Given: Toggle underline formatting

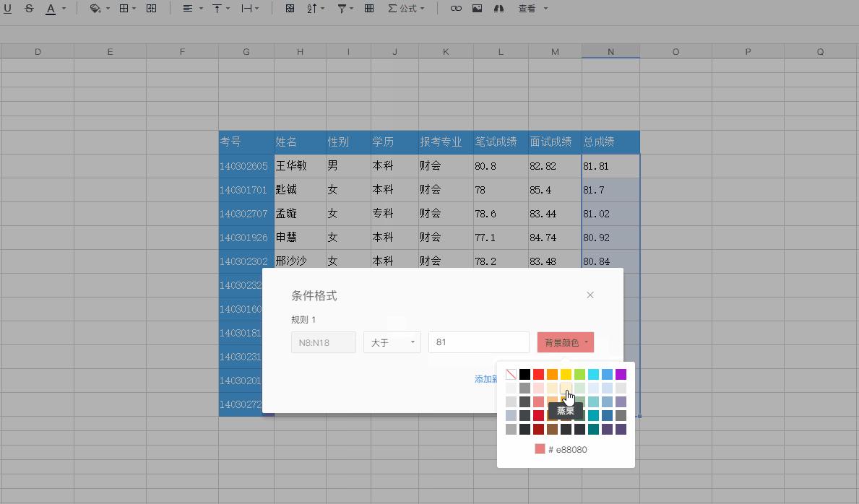Looking at the screenshot, I should pyautogui.click(x=7, y=9).
